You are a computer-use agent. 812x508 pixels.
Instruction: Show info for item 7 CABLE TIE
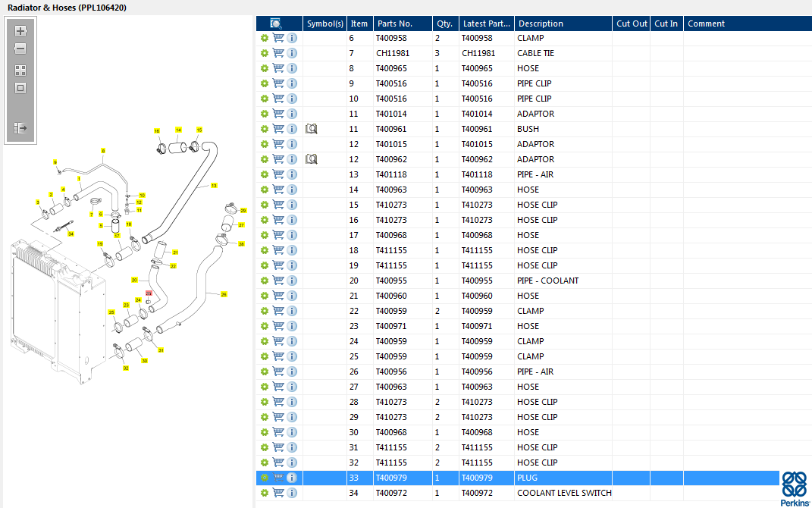292,53
